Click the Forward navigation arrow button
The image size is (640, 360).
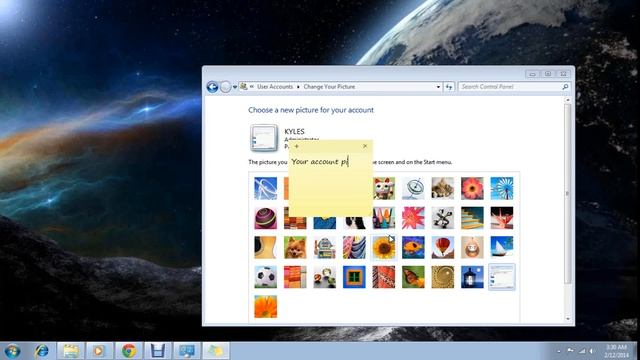pos(225,87)
